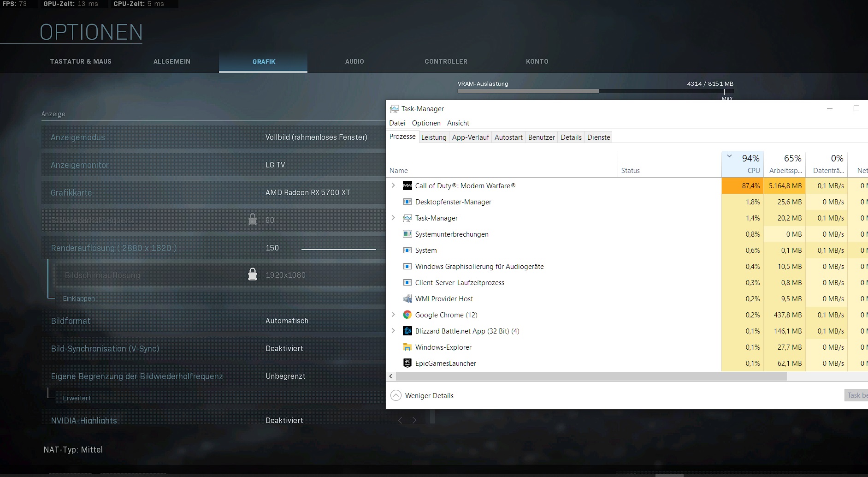The width and height of the screenshot is (868, 477).
Task: Click the lock icon beside Bildschirmauflösung
Action: pos(253,274)
